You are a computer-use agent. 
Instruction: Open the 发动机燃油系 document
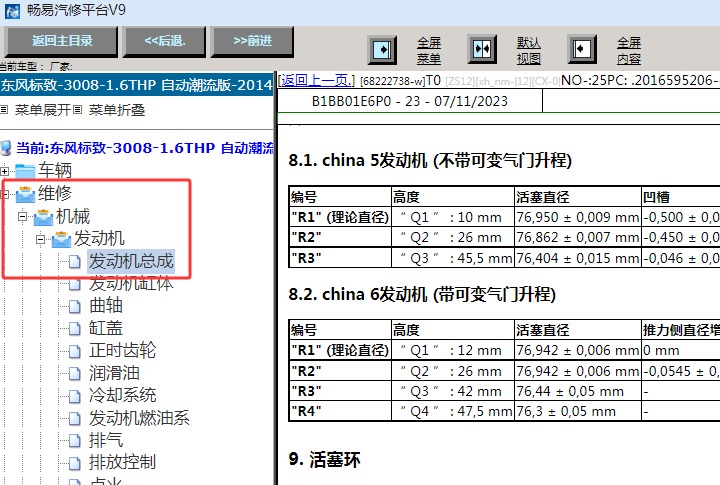click(x=139, y=418)
